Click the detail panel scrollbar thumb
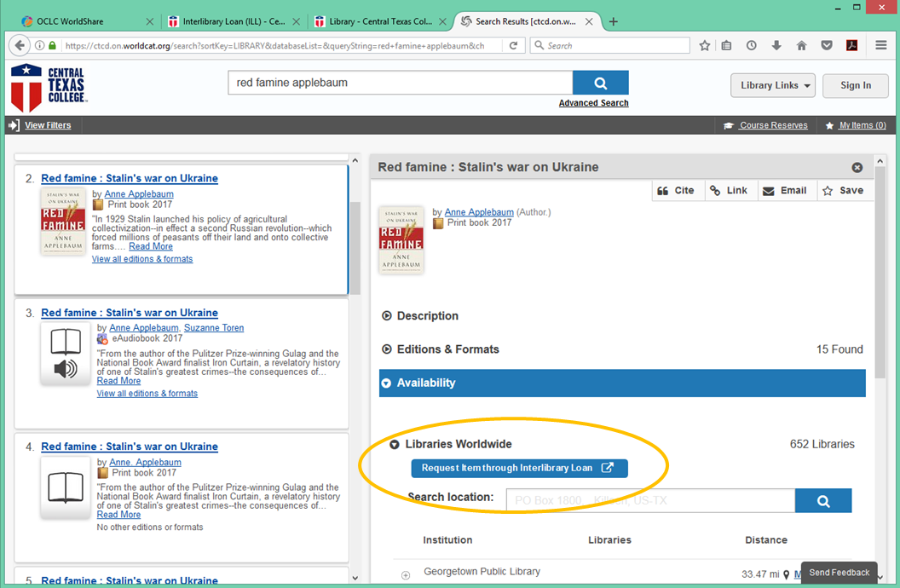Screen dimensions: 900x588 pos(880,273)
